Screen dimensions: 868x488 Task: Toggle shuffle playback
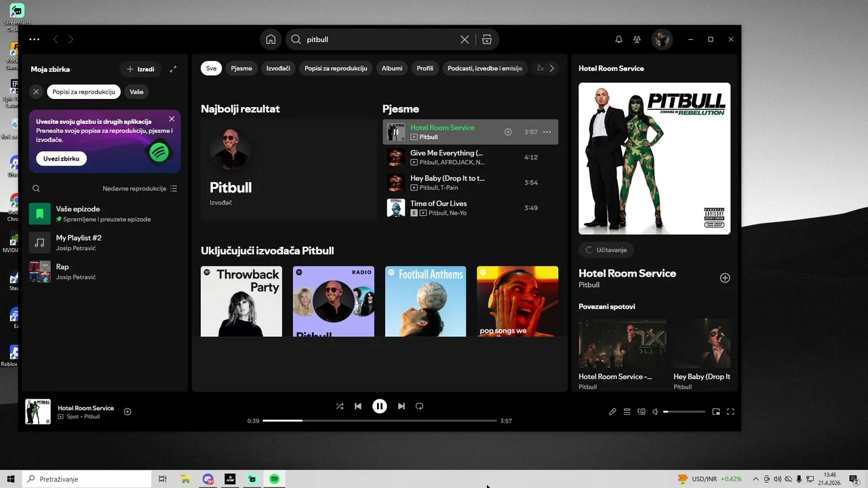click(x=340, y=406)
